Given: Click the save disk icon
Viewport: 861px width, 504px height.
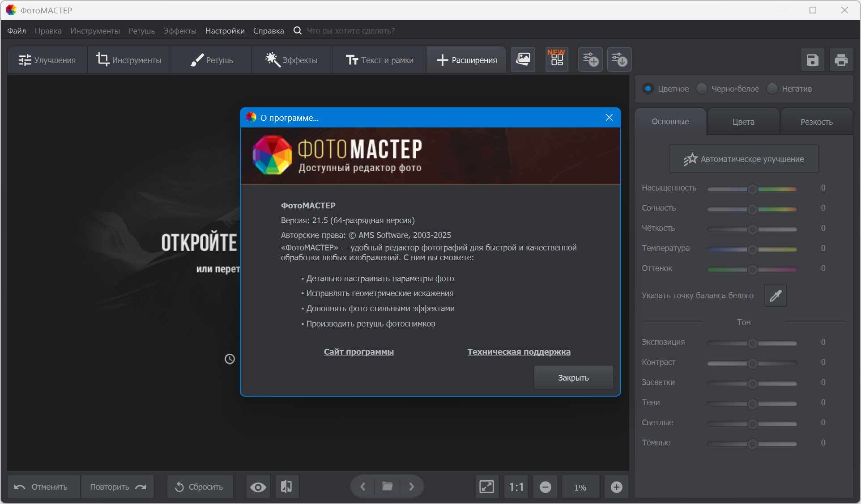Looking at the screenshot, I should point(812,60).
